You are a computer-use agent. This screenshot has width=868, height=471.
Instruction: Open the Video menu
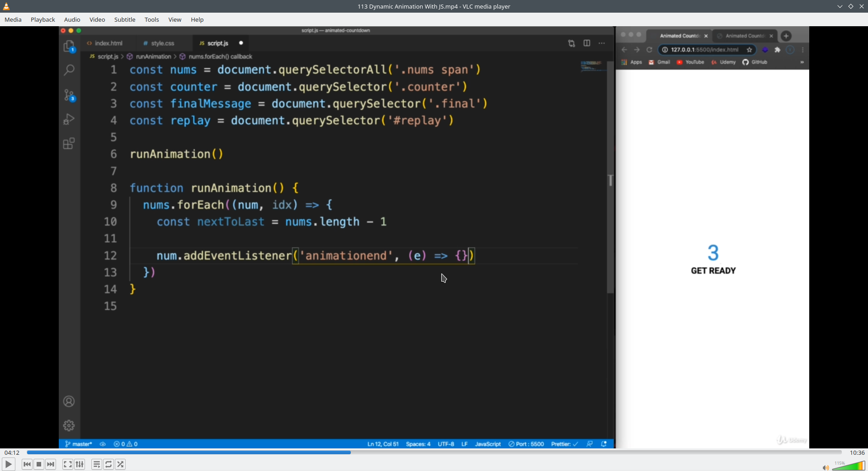click(x=97, y=19)
